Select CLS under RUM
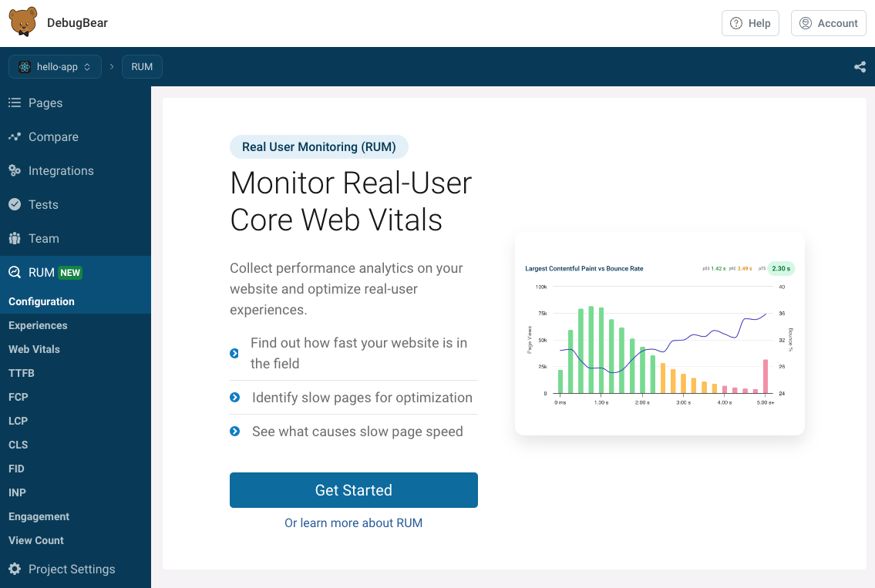 point(76,445)
